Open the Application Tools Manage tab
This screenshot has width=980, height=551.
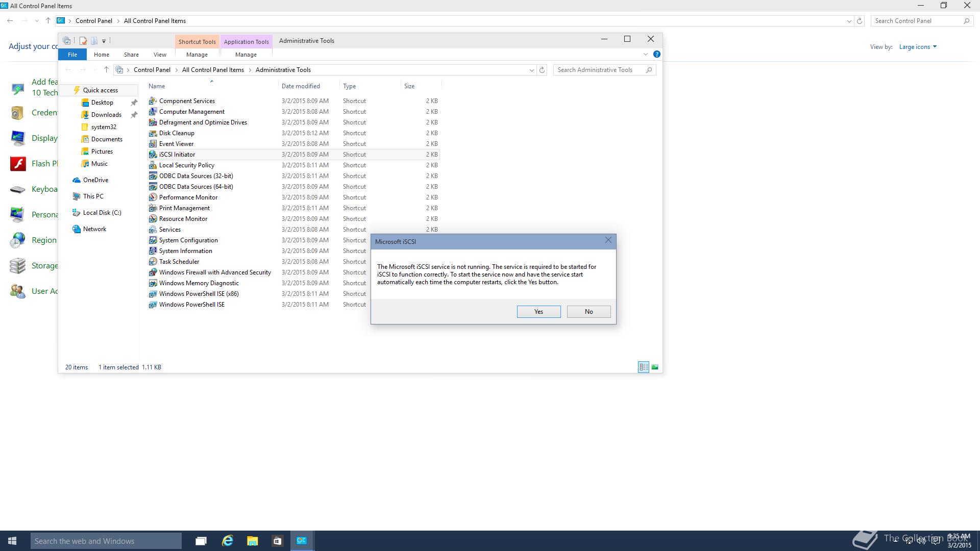point(246,55)
